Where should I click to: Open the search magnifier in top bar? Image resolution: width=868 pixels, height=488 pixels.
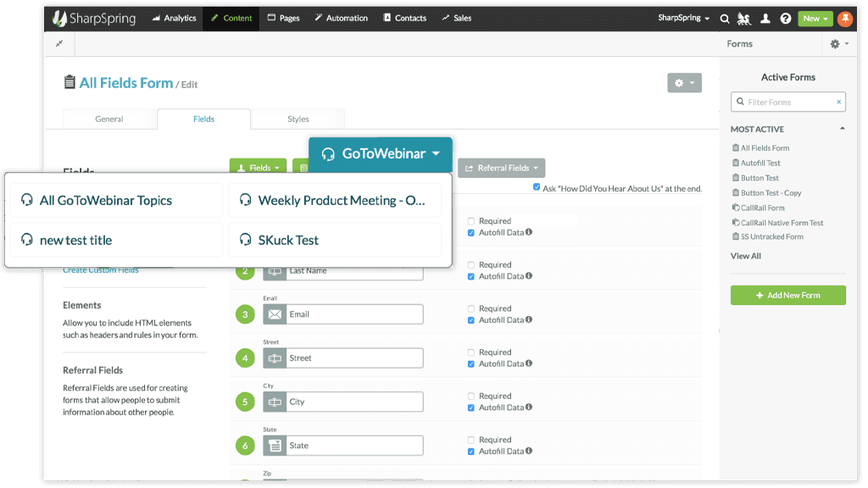[724, 19]
